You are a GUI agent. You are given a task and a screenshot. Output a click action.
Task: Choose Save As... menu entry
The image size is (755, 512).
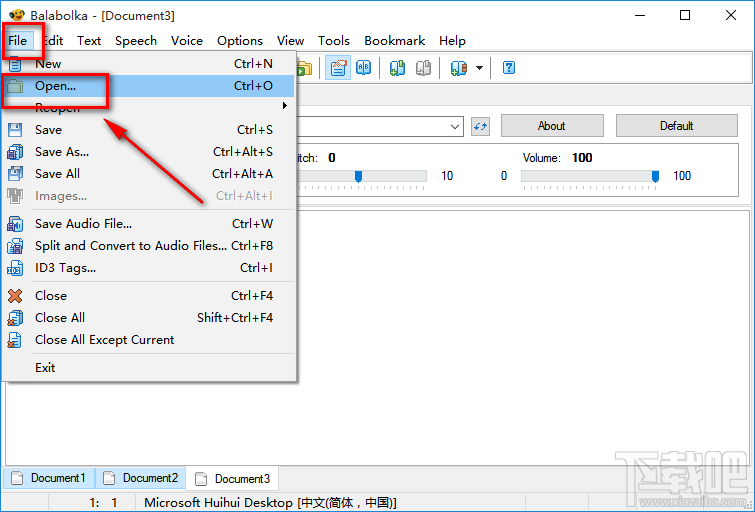click(149, 152)
